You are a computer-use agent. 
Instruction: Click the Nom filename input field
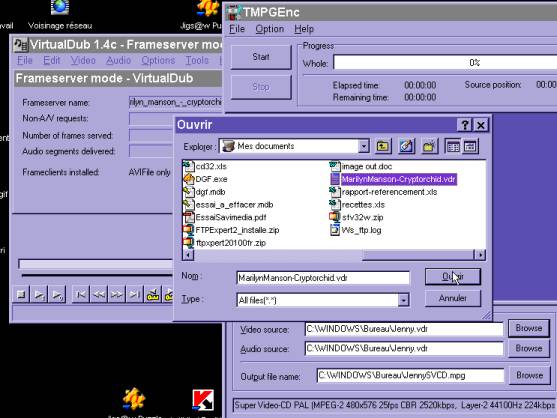[x=323, y=278]
